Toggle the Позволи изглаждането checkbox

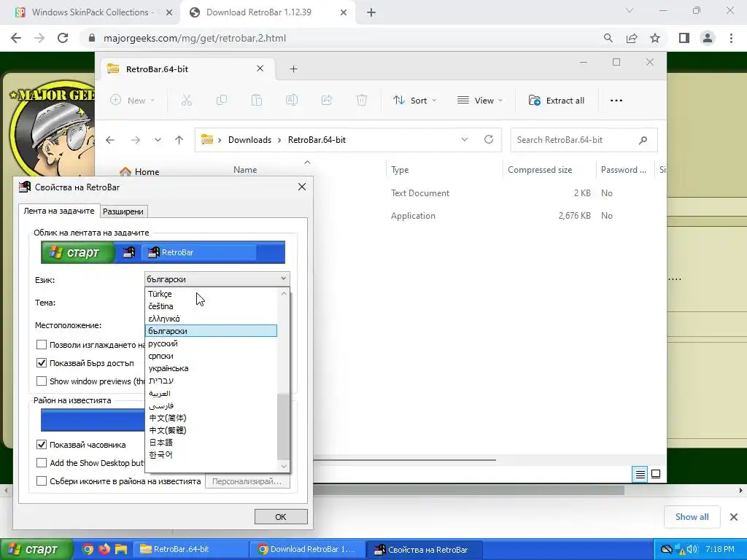pos(42,344)
